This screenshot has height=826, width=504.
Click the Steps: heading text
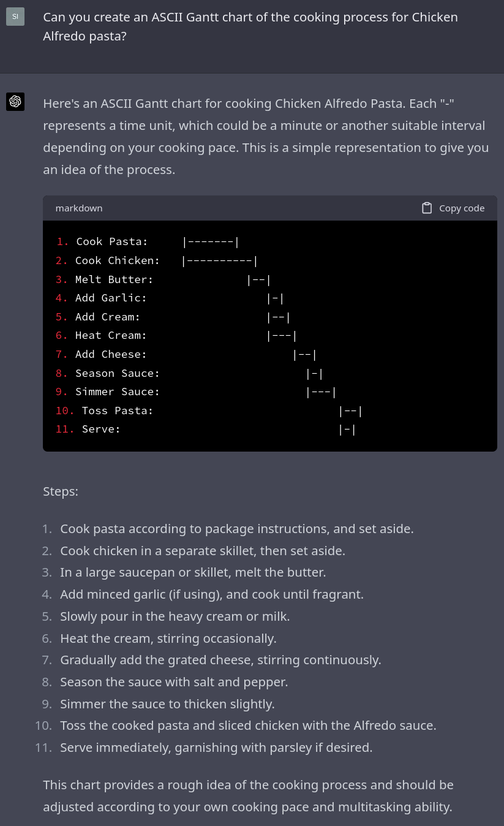point(61,491)
